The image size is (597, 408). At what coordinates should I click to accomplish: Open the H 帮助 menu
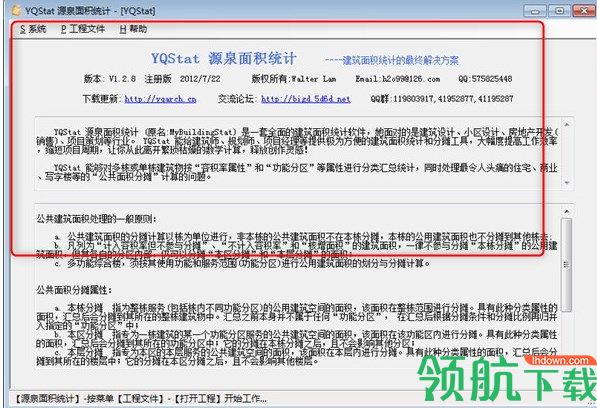(x=133, y=29)
